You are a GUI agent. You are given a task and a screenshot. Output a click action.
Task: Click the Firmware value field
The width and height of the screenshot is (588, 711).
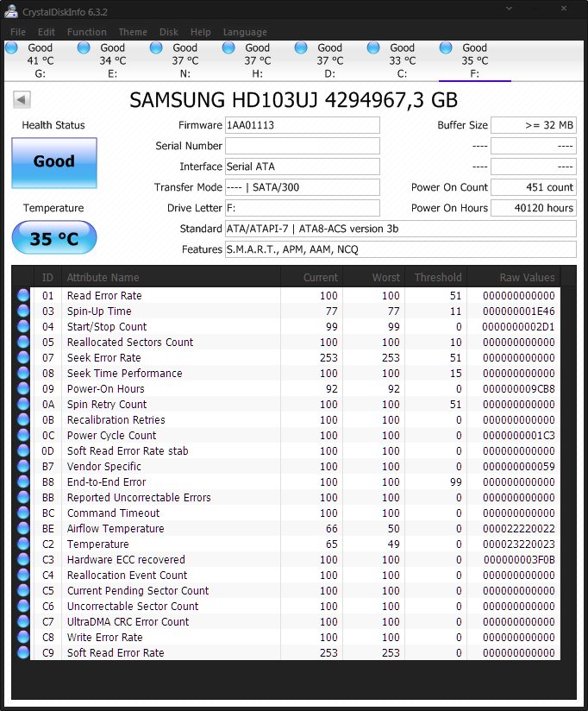coord(302,125)
